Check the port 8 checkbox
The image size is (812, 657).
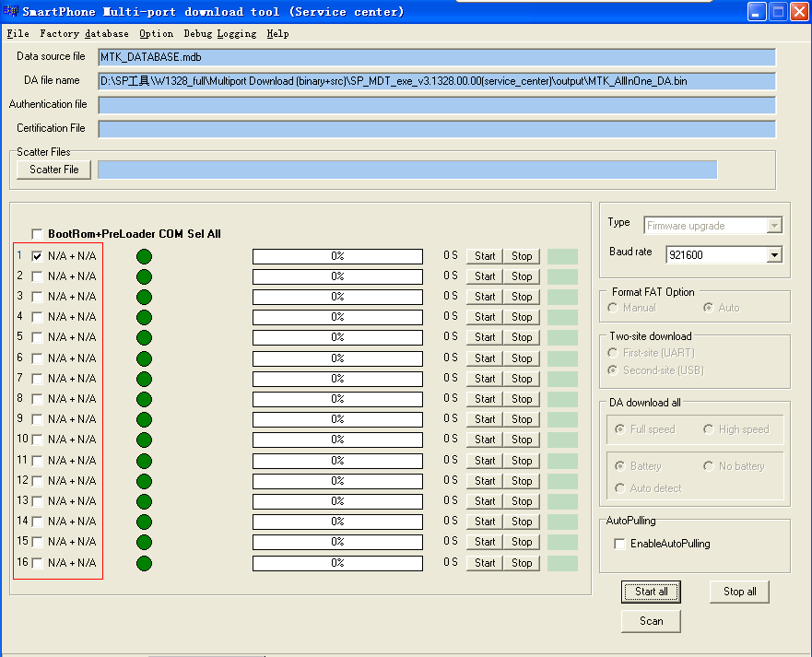pos(37,399)
